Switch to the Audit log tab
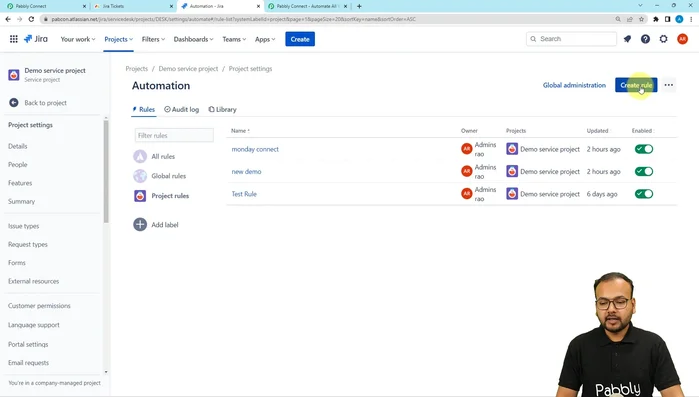699x397 pixels. 181,109
